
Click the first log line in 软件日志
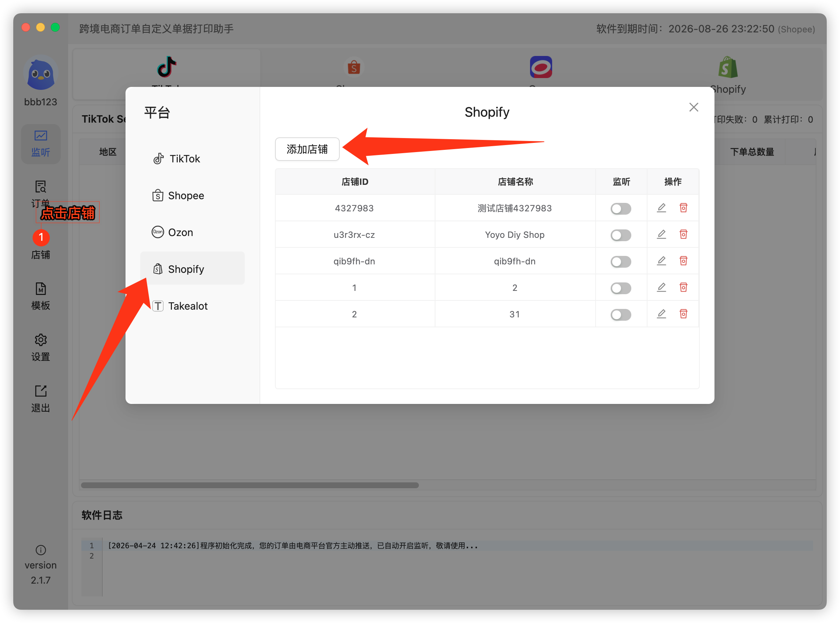coord(293,546)
